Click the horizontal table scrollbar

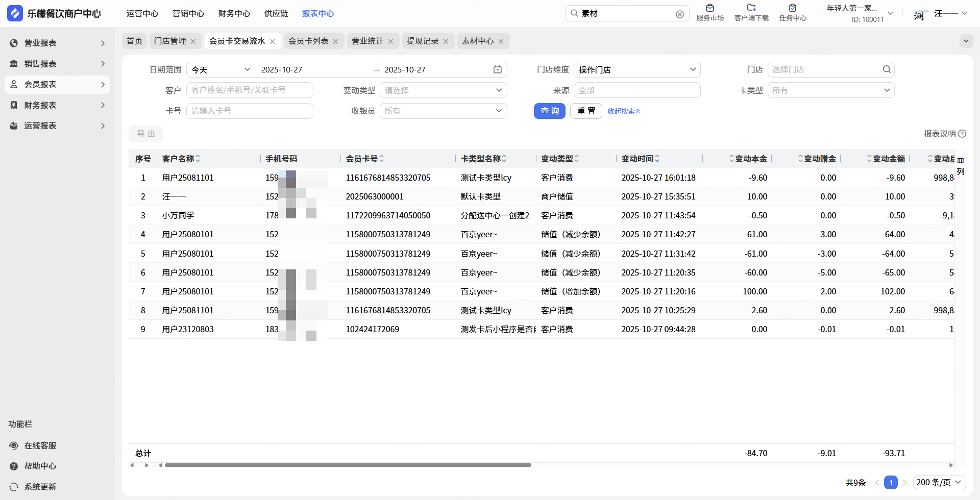click(x=348, y=465)
